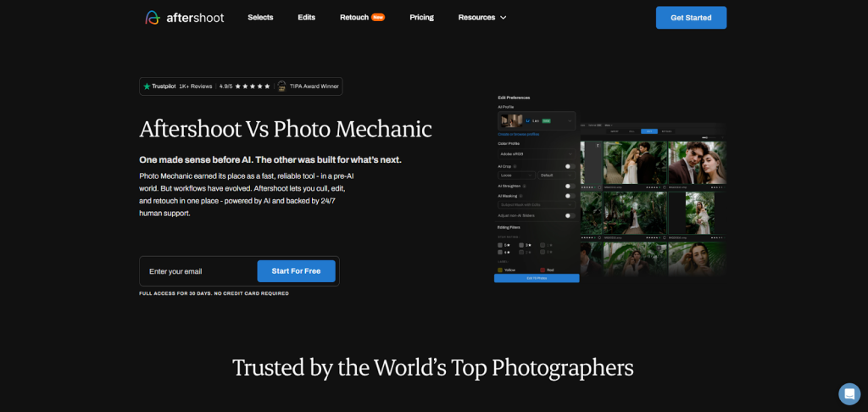The height and width of the screenshot is (412, 868).
Task: Toggle Adjust non-AI Sliders on
Action: click(x=570, y=215)
